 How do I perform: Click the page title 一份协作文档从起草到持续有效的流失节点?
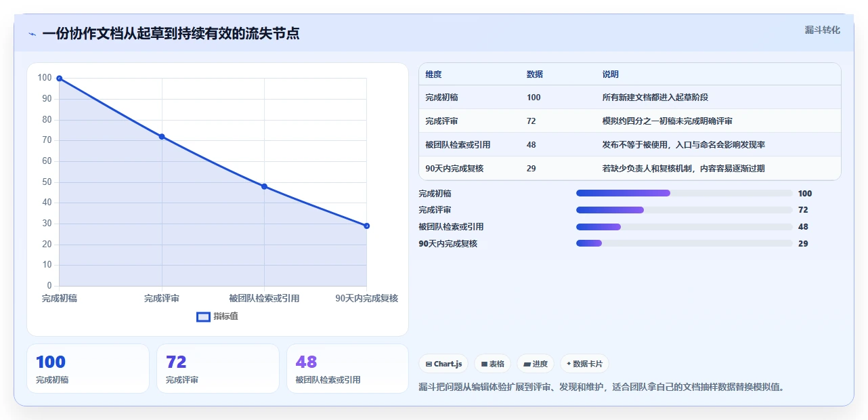click(x=171, y=33)
